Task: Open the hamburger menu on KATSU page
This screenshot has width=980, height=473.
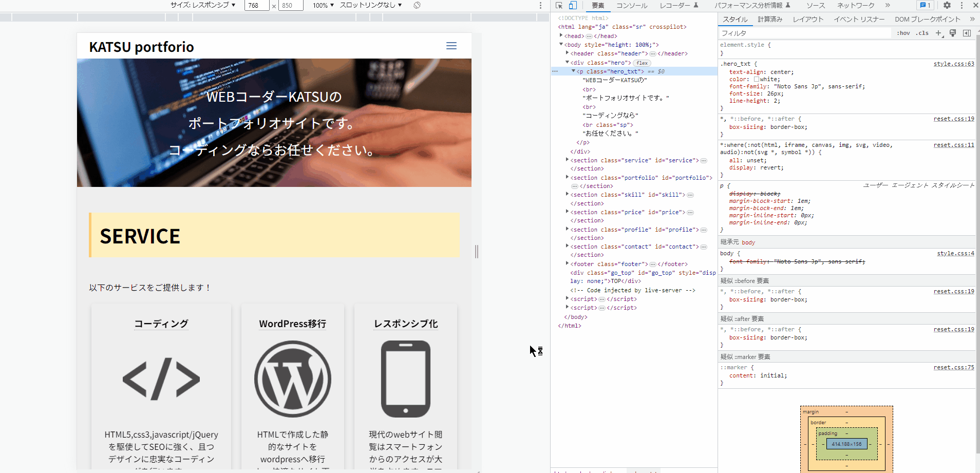Action: [451, 46]
